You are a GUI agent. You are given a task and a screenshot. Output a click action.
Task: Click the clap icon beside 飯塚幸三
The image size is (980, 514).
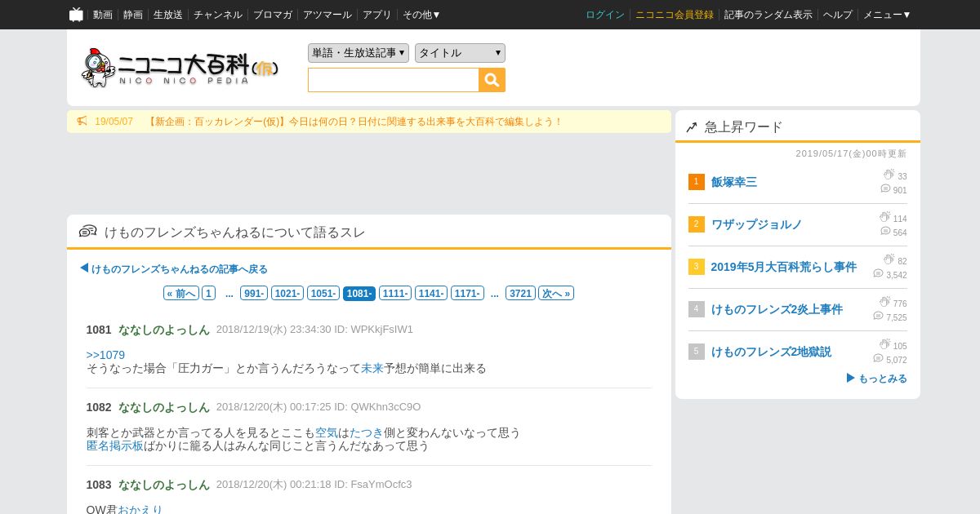click(x=889, y=175)
